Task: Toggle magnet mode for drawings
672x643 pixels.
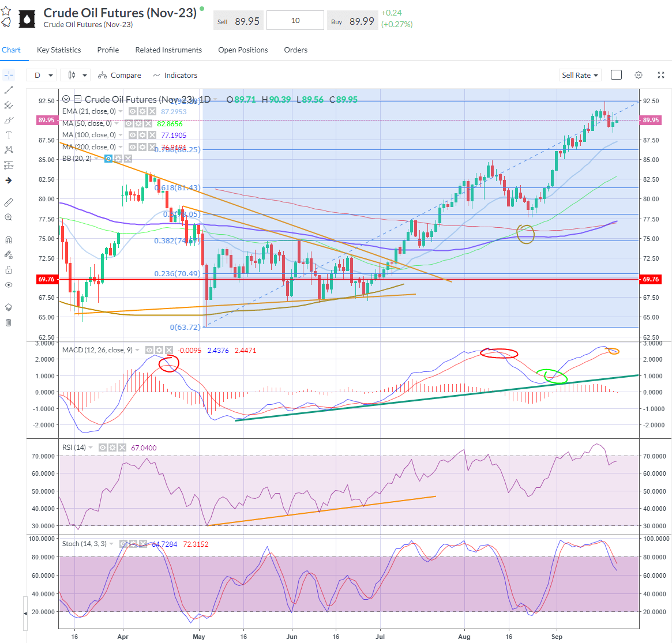Action: coord(9,239)
